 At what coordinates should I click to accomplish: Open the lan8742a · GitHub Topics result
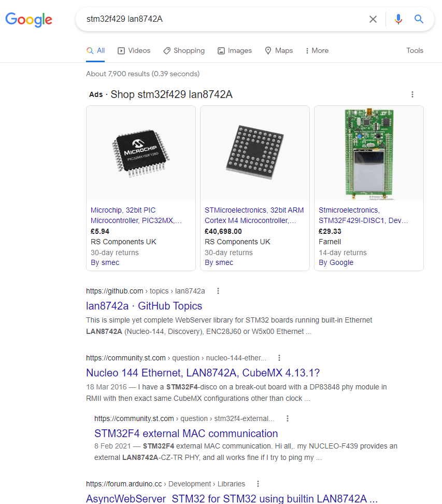144,306
